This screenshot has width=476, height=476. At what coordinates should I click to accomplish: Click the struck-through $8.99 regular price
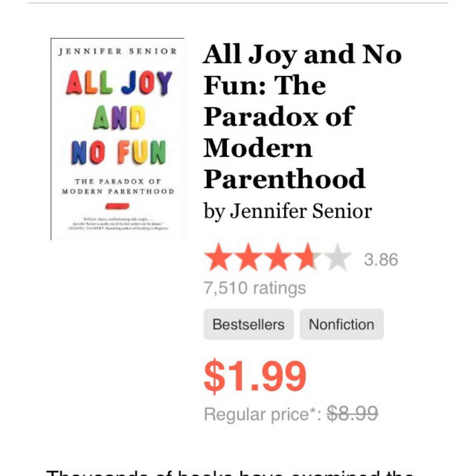[352, 414]
